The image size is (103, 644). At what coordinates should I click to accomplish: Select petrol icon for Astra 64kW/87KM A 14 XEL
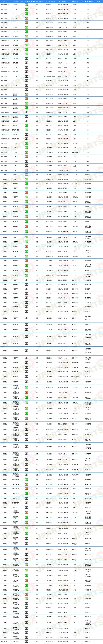pyautogui.click(x=26, y=188)
